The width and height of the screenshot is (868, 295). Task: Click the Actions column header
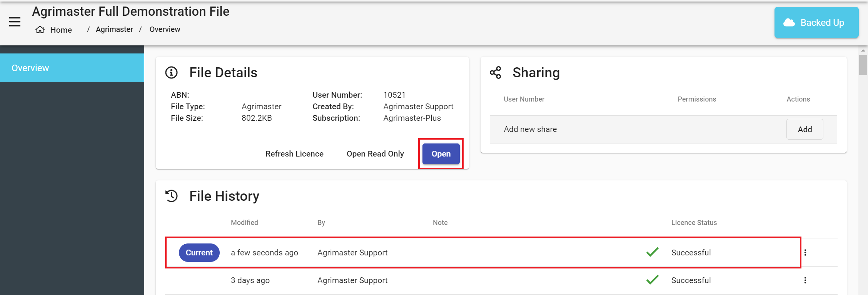[798, 99]
